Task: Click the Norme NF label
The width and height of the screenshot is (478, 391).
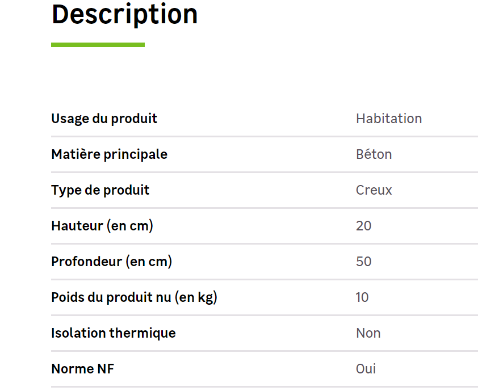Action: pyautogui.click(x=83, y=369)
